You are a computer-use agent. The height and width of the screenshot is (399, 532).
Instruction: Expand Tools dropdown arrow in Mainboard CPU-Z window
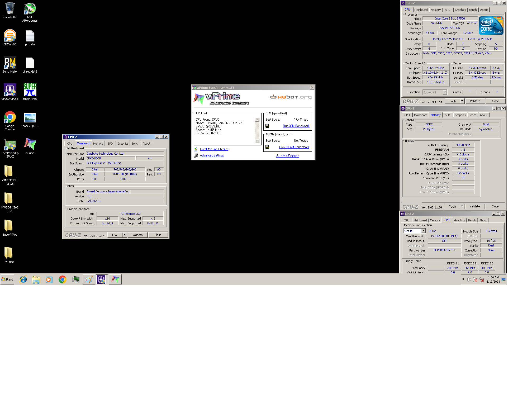[125, 235]
